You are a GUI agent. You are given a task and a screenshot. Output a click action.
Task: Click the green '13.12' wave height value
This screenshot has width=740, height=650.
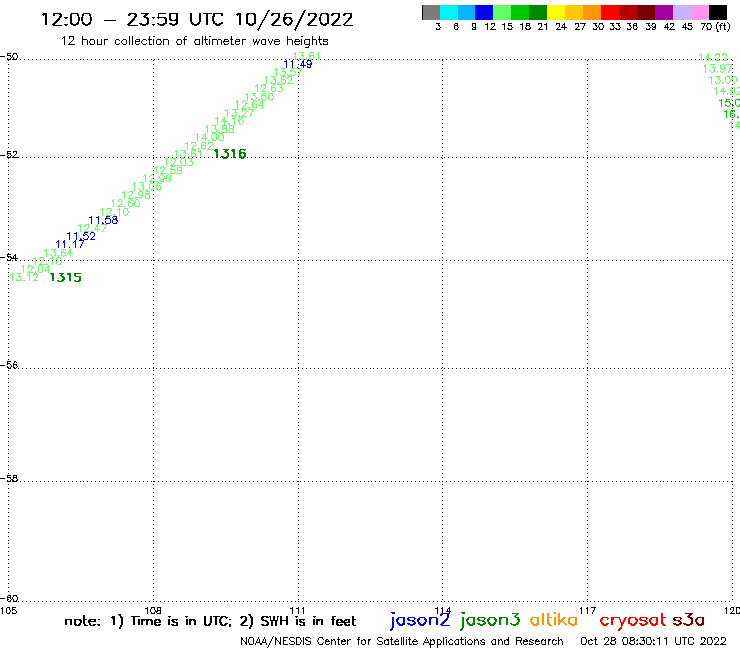click(24, 277)
